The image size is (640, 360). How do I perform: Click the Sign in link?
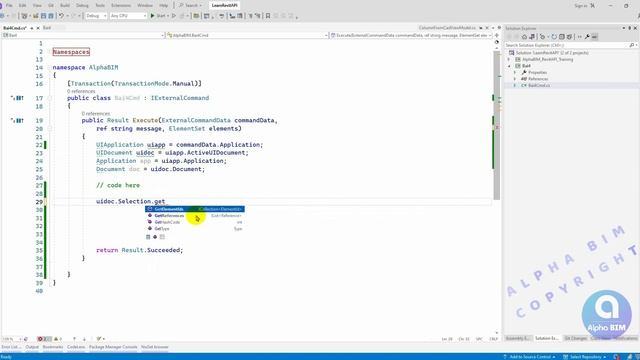click(x=580, y=6)
